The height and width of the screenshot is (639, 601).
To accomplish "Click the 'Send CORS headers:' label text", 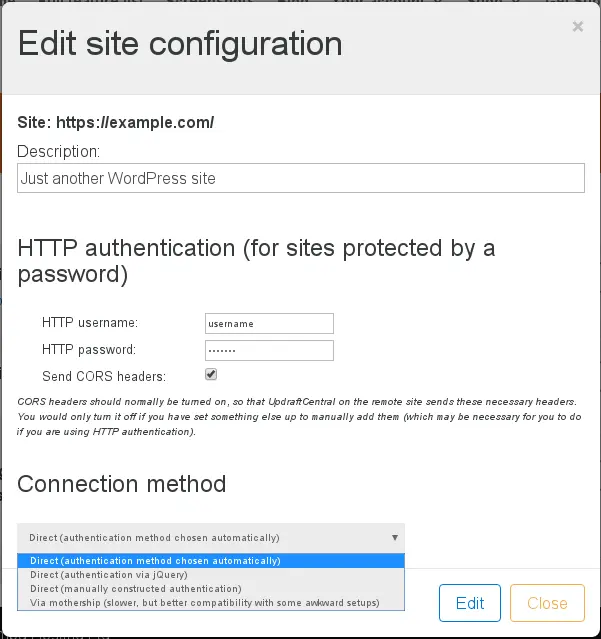I will 103,377.
